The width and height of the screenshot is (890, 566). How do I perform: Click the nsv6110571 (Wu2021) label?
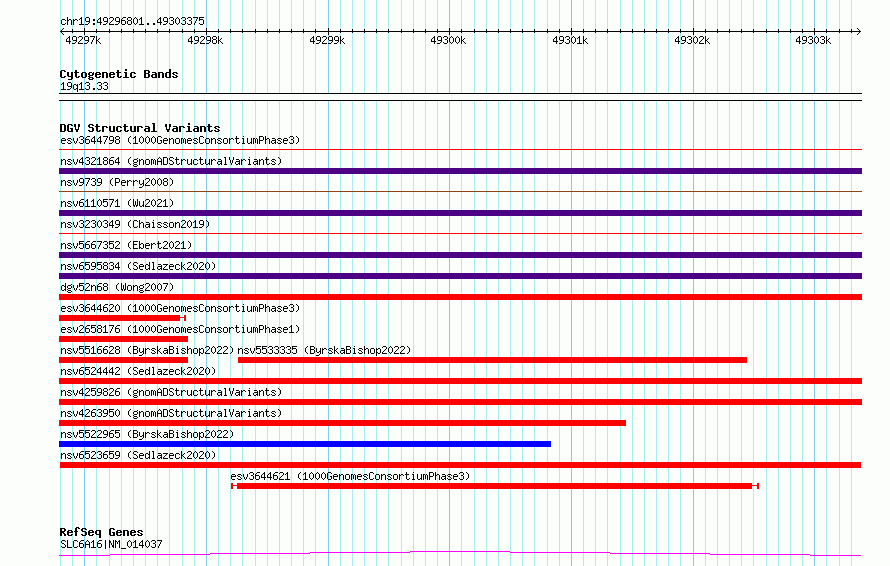pos(117,203)
